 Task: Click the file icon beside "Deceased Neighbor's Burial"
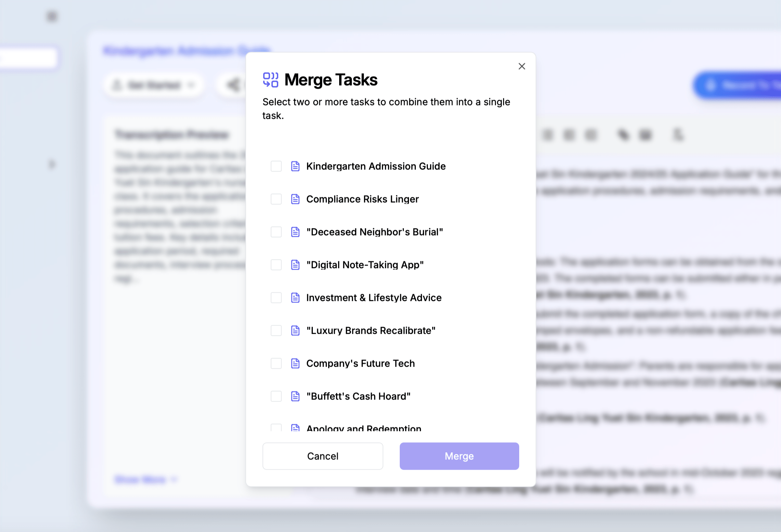(295, 232)
